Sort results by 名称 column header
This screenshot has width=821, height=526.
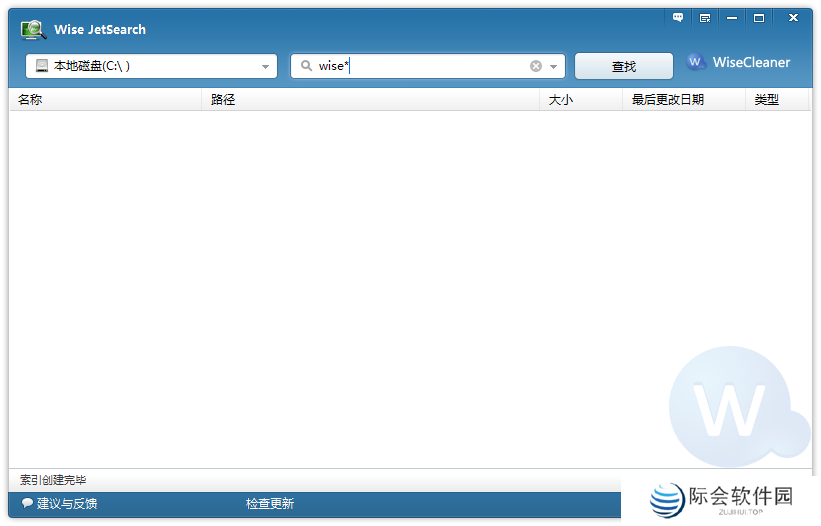106,99
